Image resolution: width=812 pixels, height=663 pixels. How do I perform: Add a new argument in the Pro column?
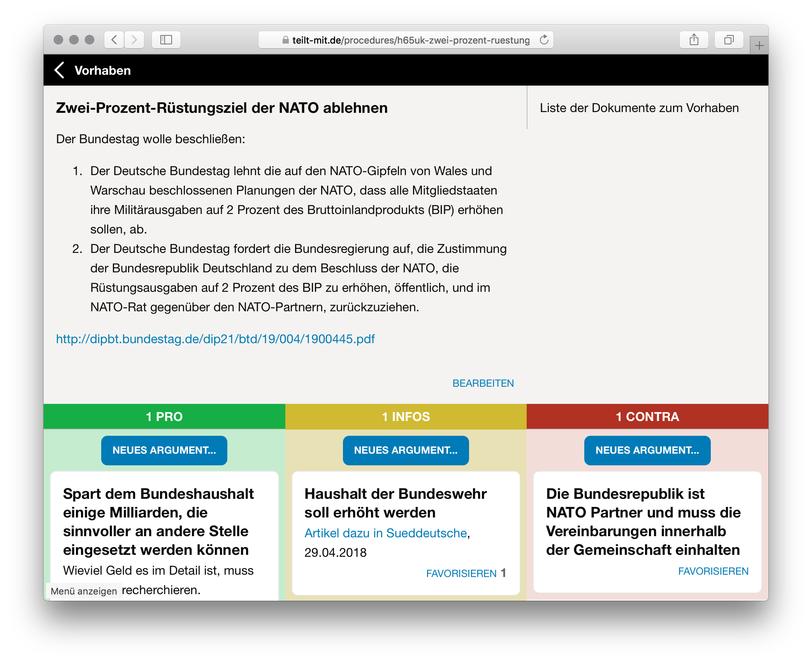[x=164, y=450]
